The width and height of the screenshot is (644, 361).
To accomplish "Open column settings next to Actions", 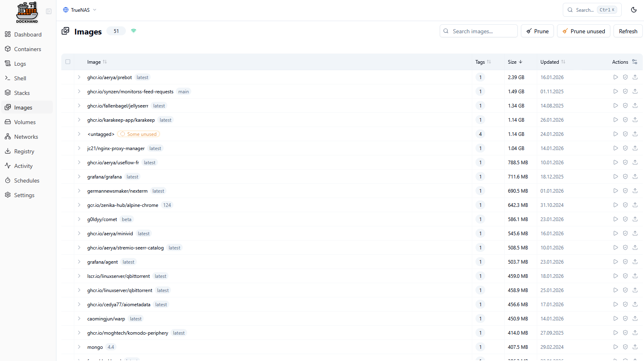I will coord(635,62).
